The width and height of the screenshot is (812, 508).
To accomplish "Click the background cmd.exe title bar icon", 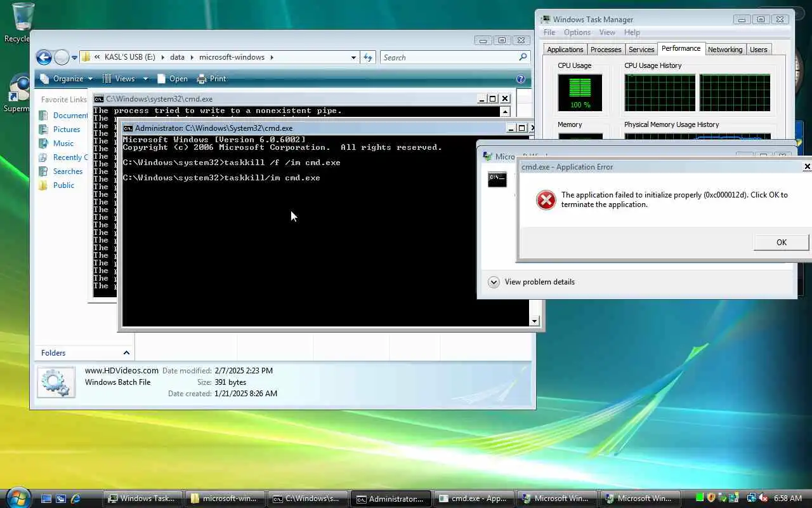I will [x=99, y=99].
